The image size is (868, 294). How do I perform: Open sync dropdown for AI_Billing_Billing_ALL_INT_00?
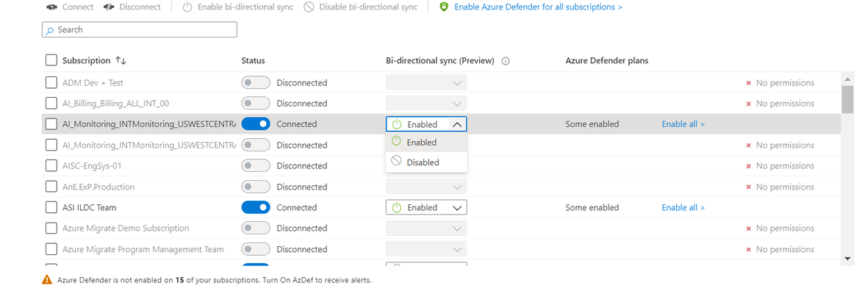point(426,104)
